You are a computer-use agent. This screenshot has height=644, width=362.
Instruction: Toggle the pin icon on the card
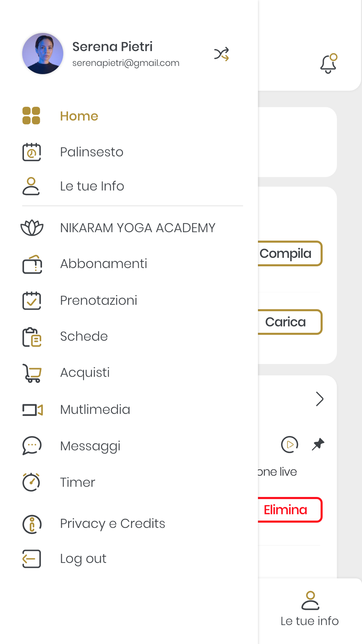click(x=318, y=444)
